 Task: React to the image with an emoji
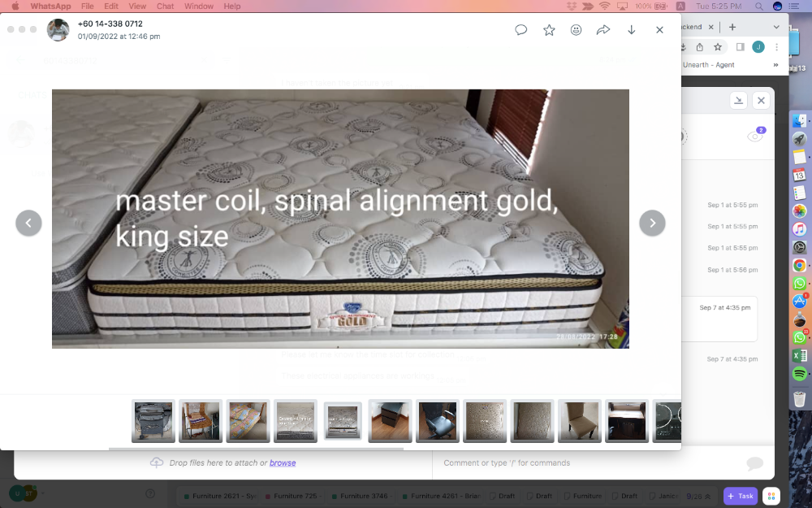tap(576, 29)
